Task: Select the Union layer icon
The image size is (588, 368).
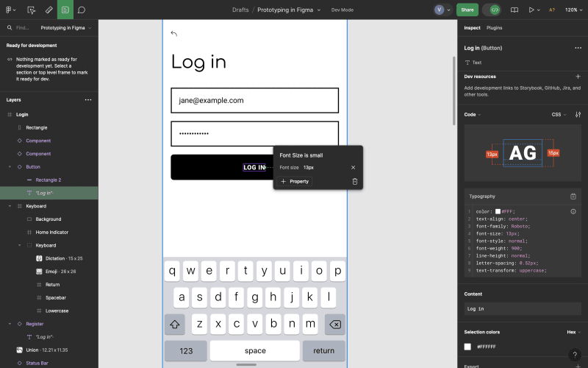Action: click(x=20, y=350)
